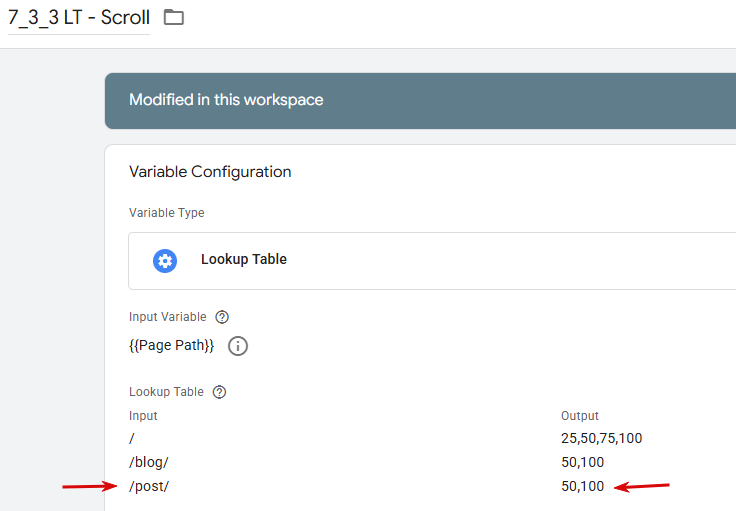Click the blue gear Lookup Table icon
The width and height of the screenshot is (736, 511).
pyautogui.click(x=165, y=260)
